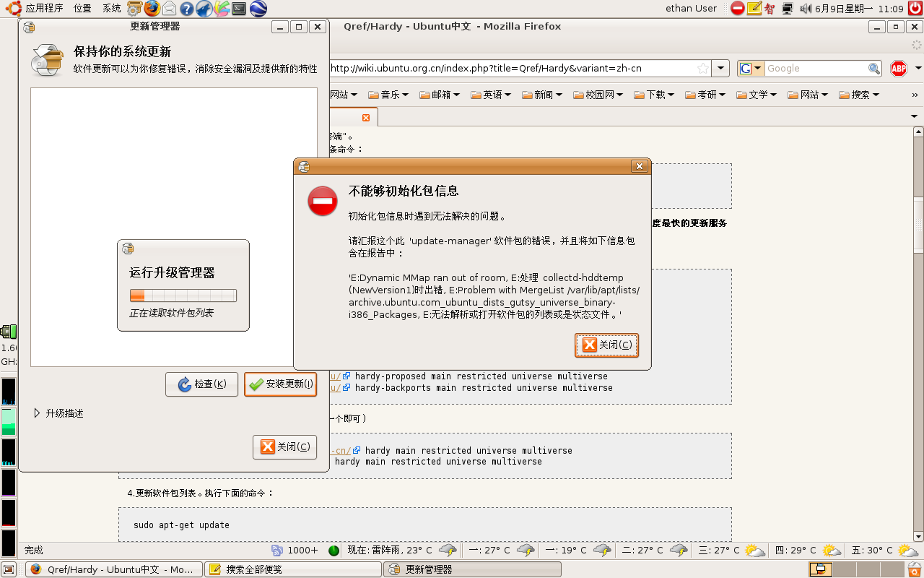Click the workspace switcher first desktop

click(820, 569)
